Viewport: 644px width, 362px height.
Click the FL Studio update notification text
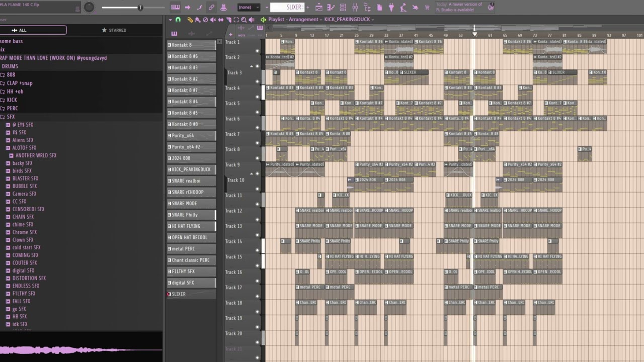459,7
